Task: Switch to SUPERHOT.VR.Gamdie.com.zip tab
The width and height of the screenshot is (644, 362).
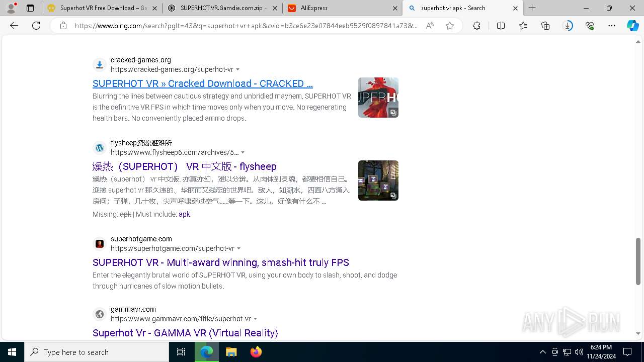Action: tap(222, 8)
